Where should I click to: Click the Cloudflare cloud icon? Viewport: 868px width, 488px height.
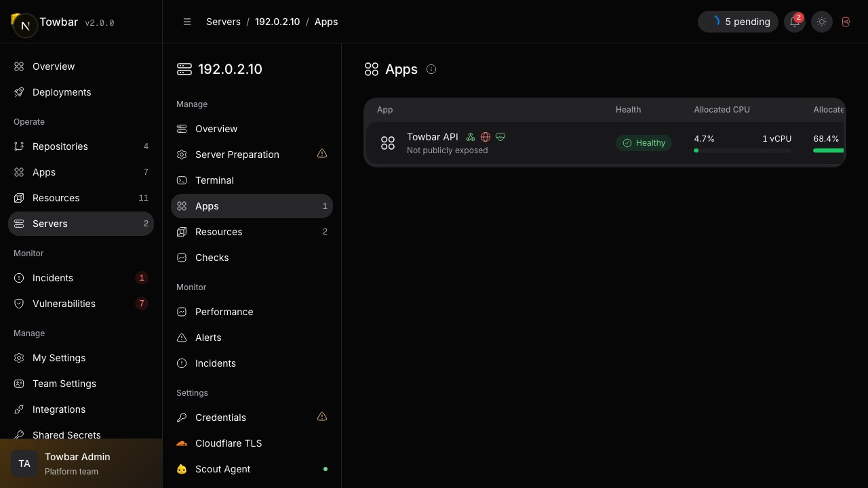pyautogui.click(x=182, y=443)
